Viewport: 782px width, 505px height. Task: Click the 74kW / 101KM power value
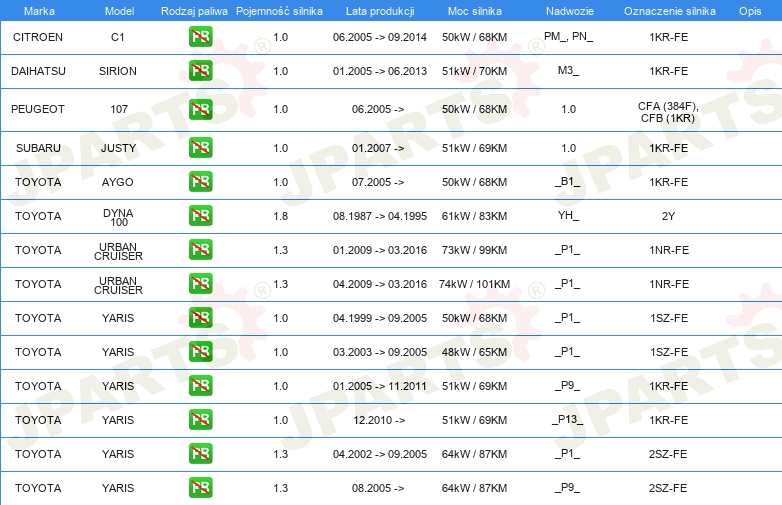coord(474,284)
